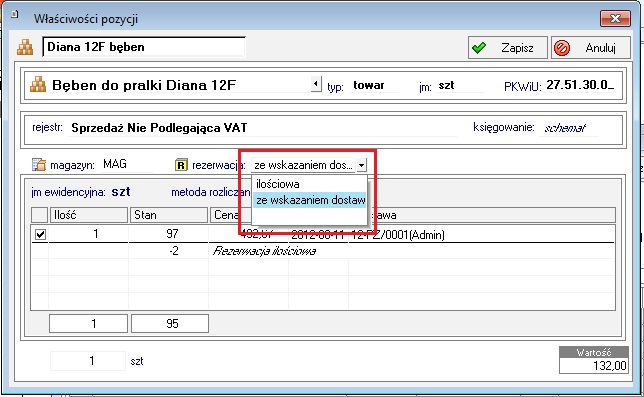Click the green checkmark on Zapisz
The height and width of the screenshot is (397, 644).
[x=479, y=48]
